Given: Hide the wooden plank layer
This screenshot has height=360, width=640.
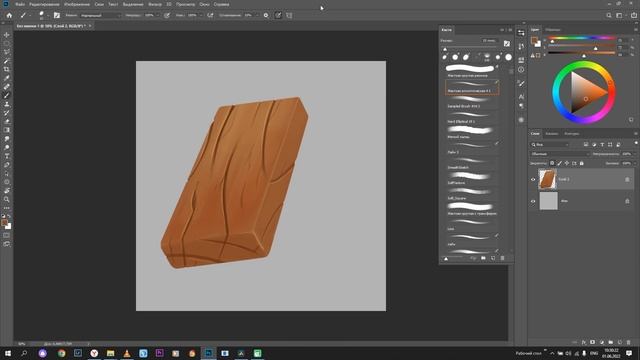Looking at the screenshot, I should click(533, 180).
